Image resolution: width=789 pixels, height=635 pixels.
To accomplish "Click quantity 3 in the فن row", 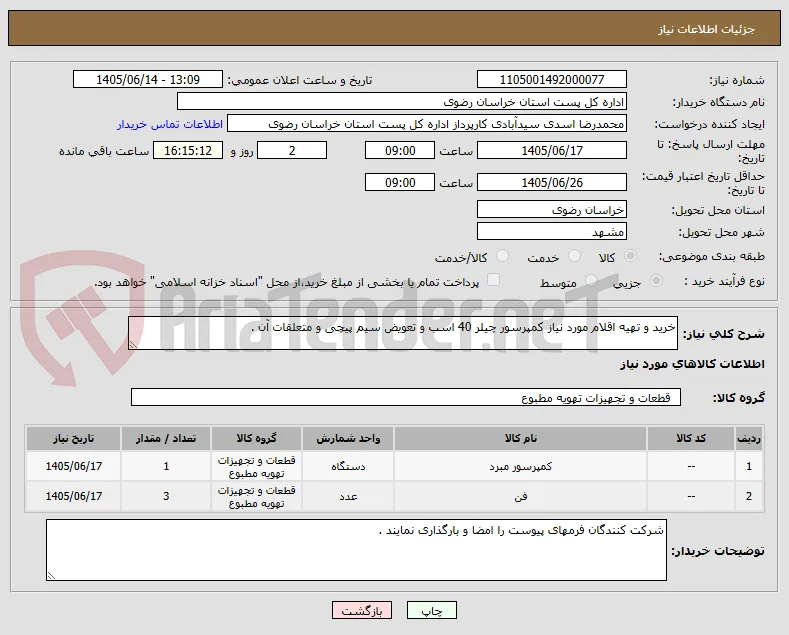I will click(166, 497).
